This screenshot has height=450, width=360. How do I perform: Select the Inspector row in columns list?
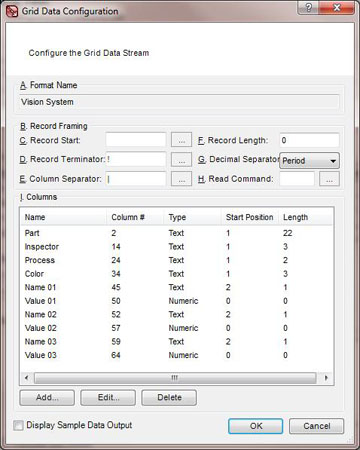click(x=177, y=247)
